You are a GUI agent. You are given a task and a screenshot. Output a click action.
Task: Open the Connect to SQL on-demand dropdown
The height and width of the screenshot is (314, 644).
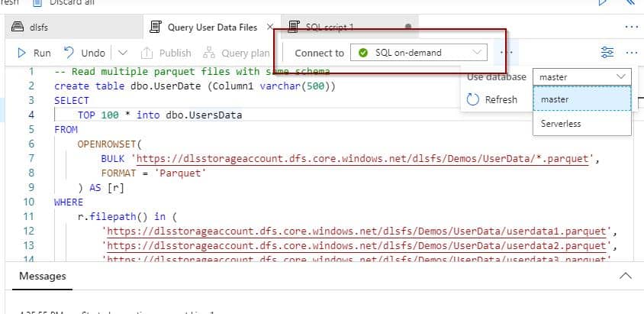[418, 53]
